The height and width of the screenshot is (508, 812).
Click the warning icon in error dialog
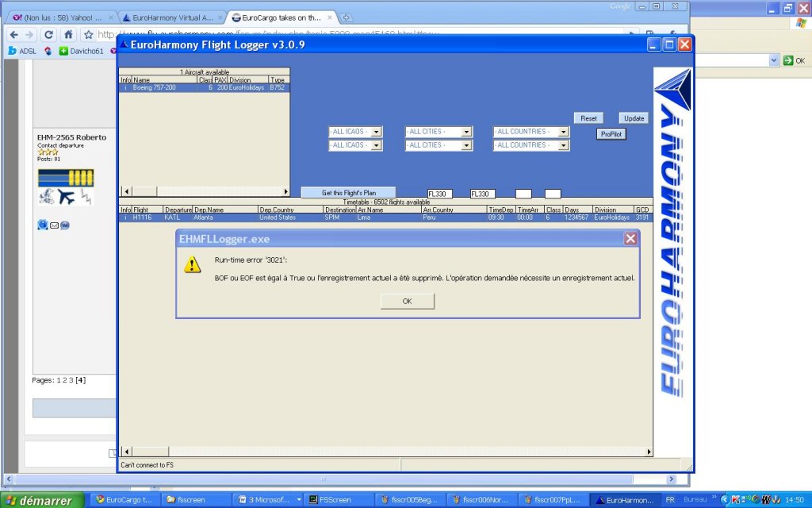coord(192,265)
